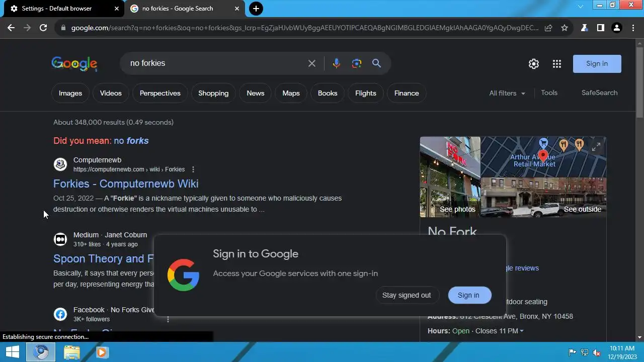Screen dimensions: 644x362
Task: Open the taskbar clock showing 10:11 AM
Action: (x=622, y=352)
